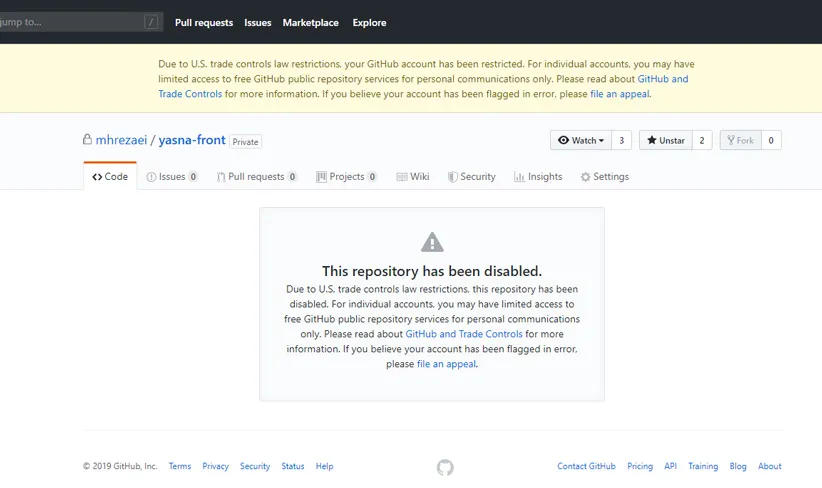Unstar the repository
822x488 pixels.
coord(665,141)
